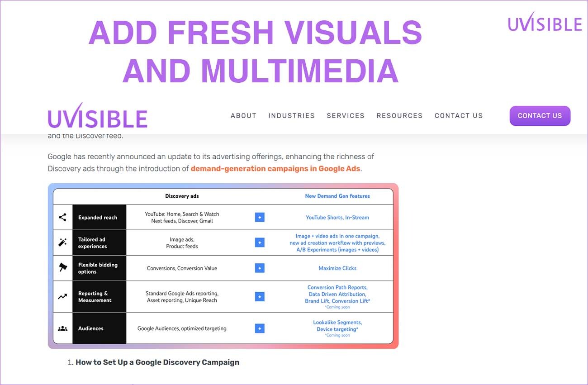The width and height of the screenshot is (588, 385).
Task: Select the Add Fresh Visuals and Multimedia title
Action: pyautogui.click(x=256, y=51)
